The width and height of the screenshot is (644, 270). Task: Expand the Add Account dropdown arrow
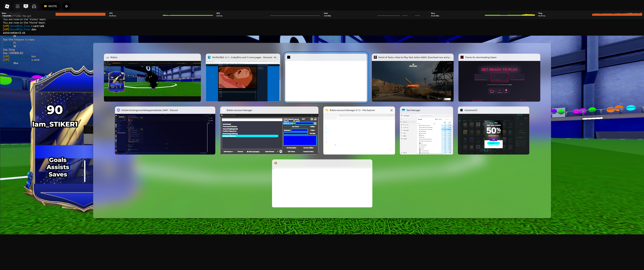click(233, 151)
